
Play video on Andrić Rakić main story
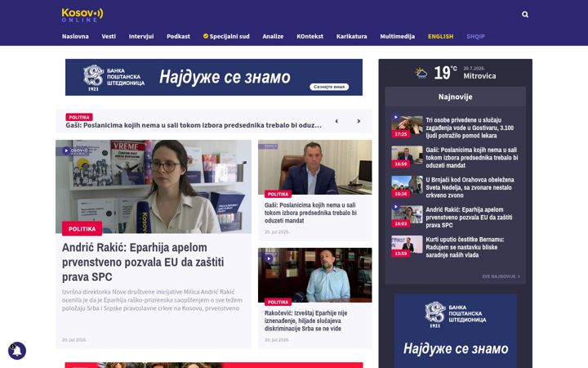[66, 150]
